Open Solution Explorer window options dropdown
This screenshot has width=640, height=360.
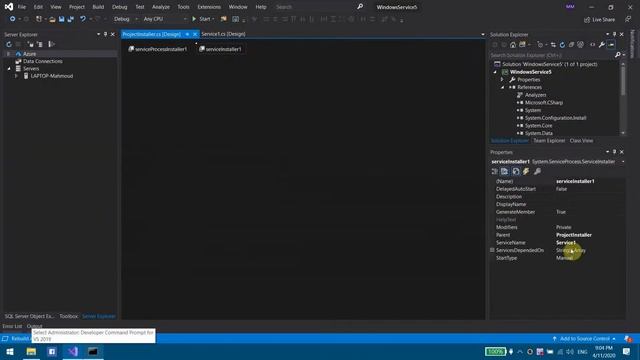pos(607,34)
